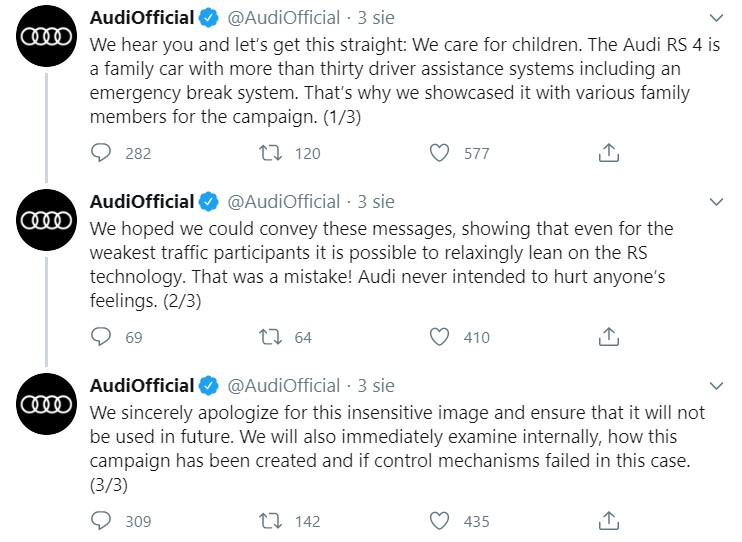The image size is (742, 542).
Task: Retweet the first tweet with 120 retweets
Action: [271, 153]
